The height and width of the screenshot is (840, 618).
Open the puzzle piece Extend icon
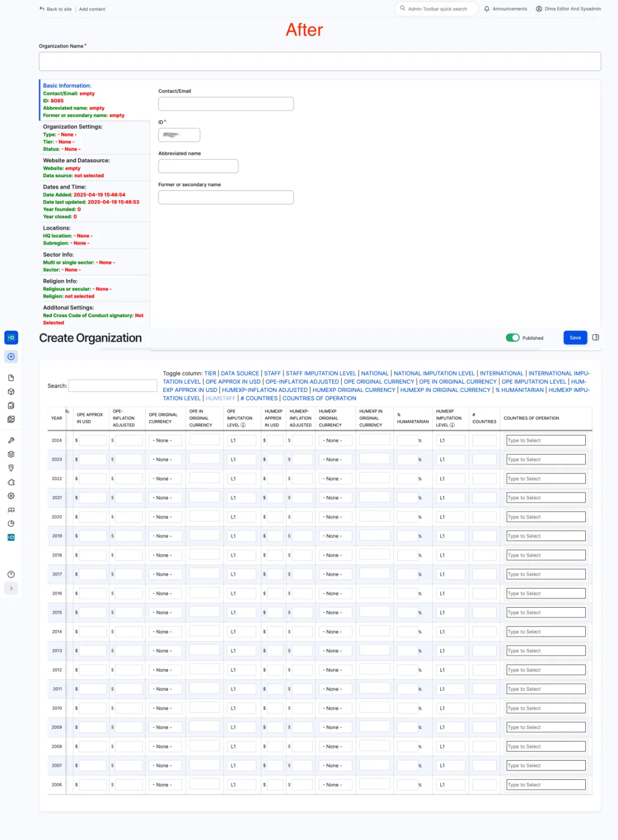click(x=11, y=482)
